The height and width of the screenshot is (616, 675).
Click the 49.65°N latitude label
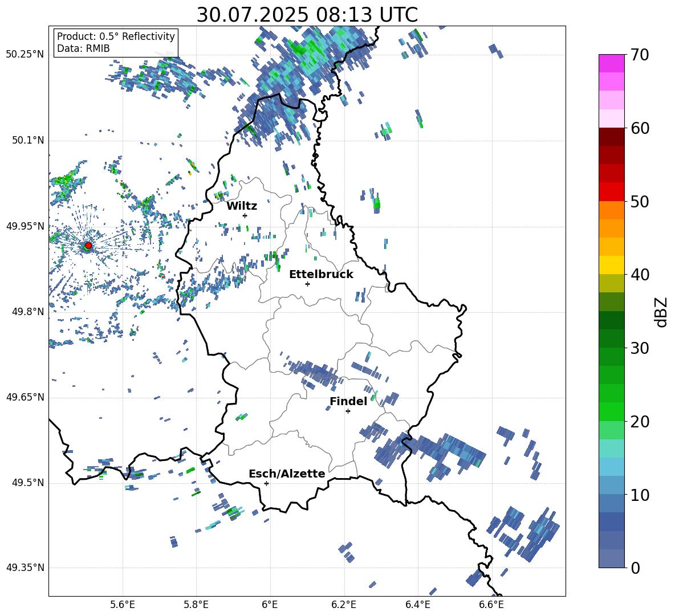(x=25, y=397)
